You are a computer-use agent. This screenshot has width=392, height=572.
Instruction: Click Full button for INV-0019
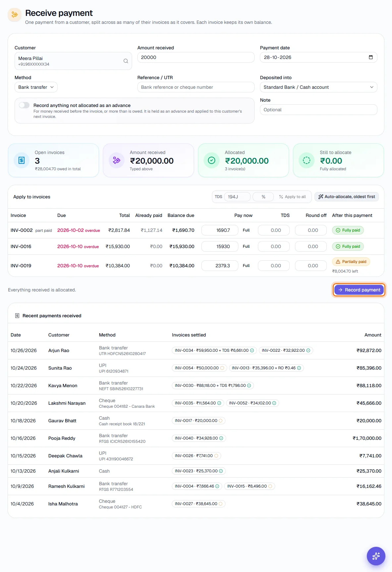point(246,266)
